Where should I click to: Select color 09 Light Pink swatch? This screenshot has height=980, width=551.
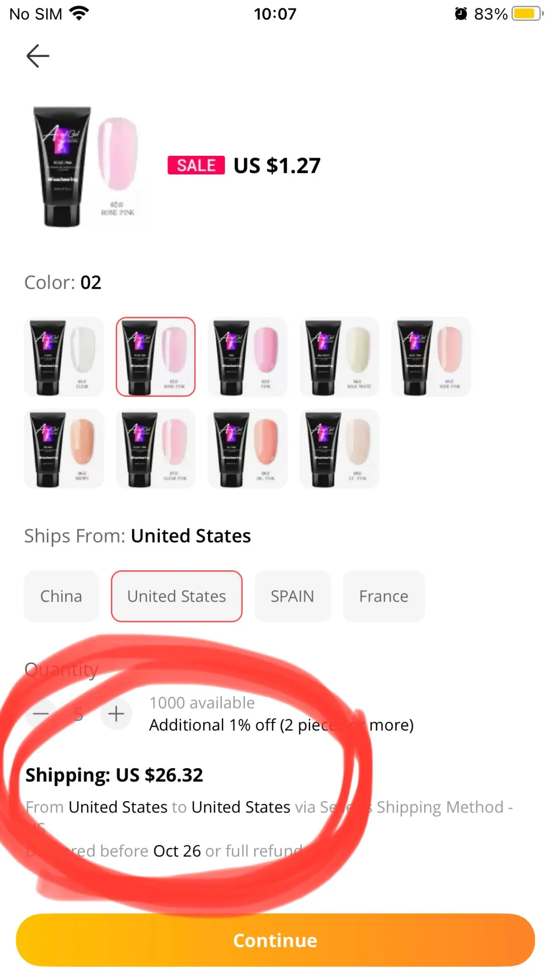point(339,449)
